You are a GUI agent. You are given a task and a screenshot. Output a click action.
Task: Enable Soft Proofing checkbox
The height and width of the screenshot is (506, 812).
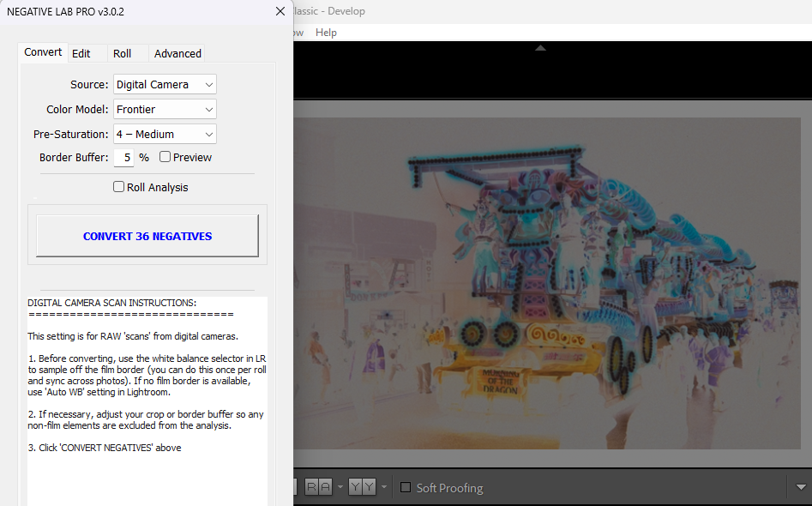[x=406, y=487]
